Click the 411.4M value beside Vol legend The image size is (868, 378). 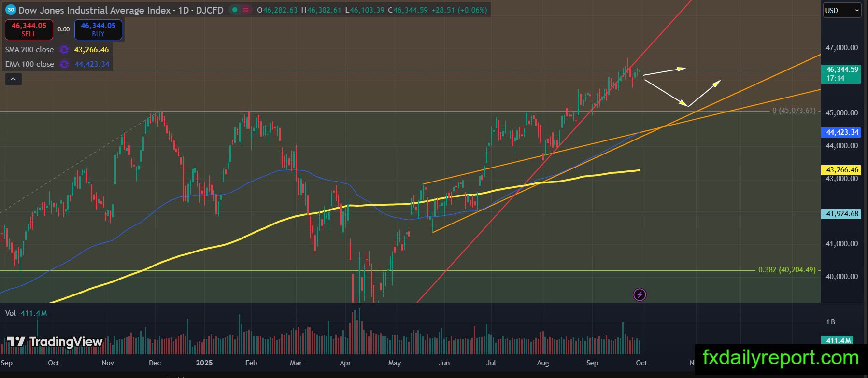[x=34, y=313]
